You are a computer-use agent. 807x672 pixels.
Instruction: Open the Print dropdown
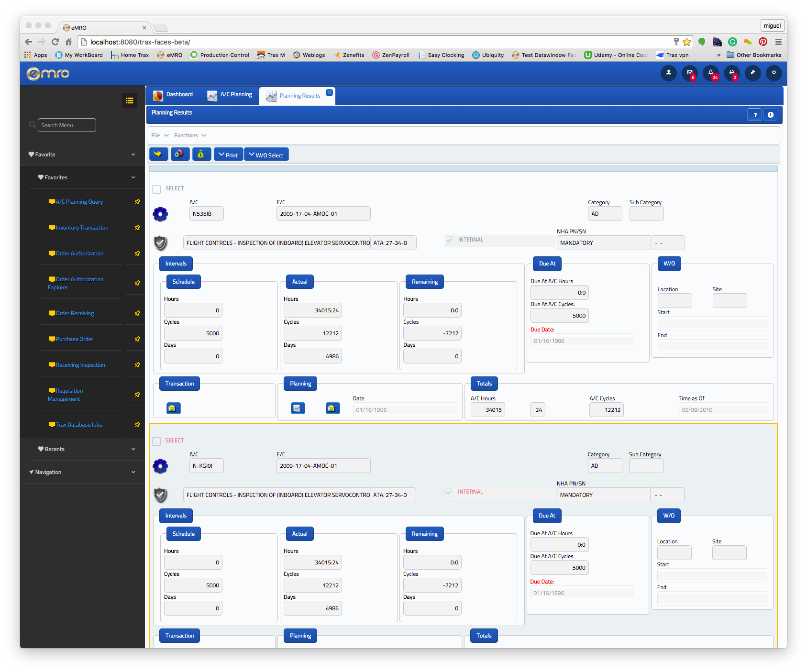[x=228, y=155]
